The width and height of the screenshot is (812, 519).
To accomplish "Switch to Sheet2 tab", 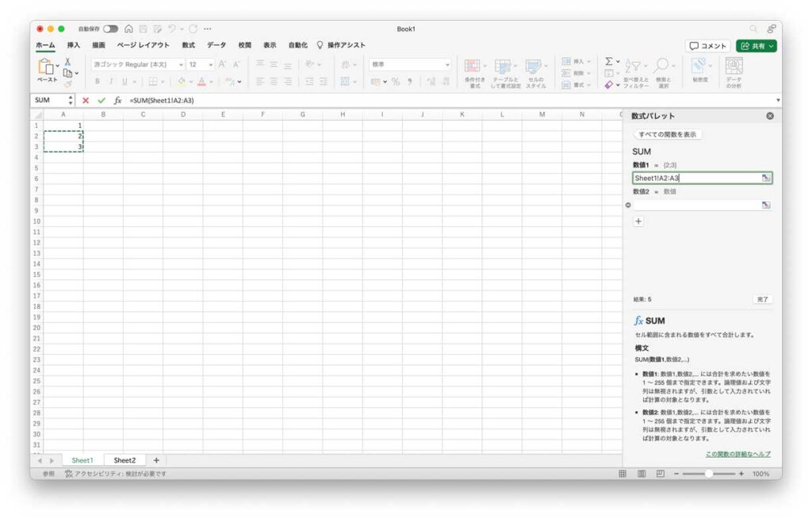I will (124, 460).
